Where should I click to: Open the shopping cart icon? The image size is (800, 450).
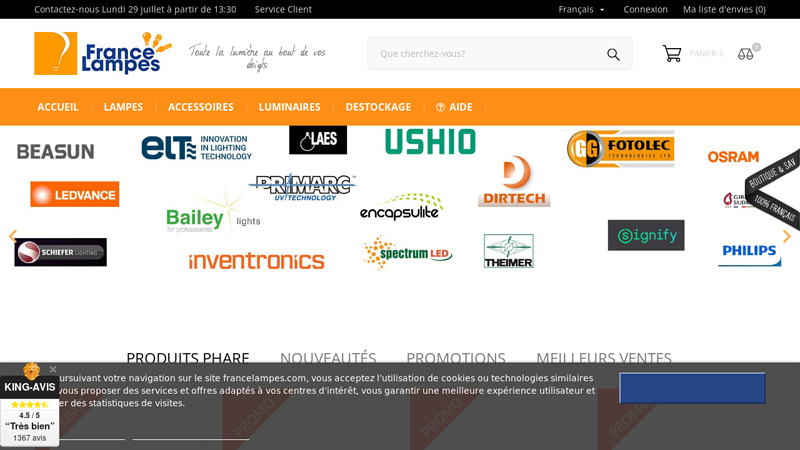(672, 53)
